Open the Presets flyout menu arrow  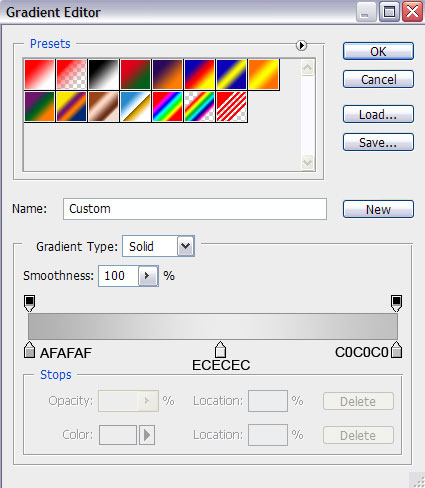[x=301, y=45]
